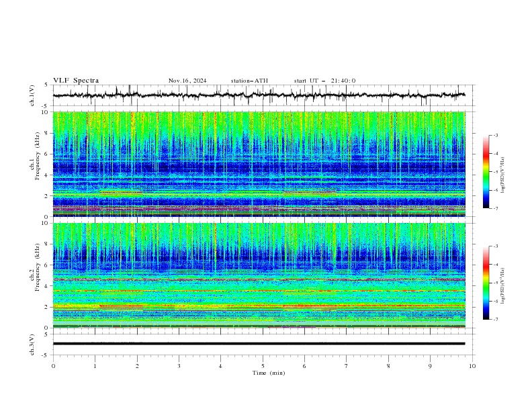The width and height of the screenshot is (532, 411).
Task: Click the '-5' tick label of ch.3(V) axis
Action: pos(46,355)
